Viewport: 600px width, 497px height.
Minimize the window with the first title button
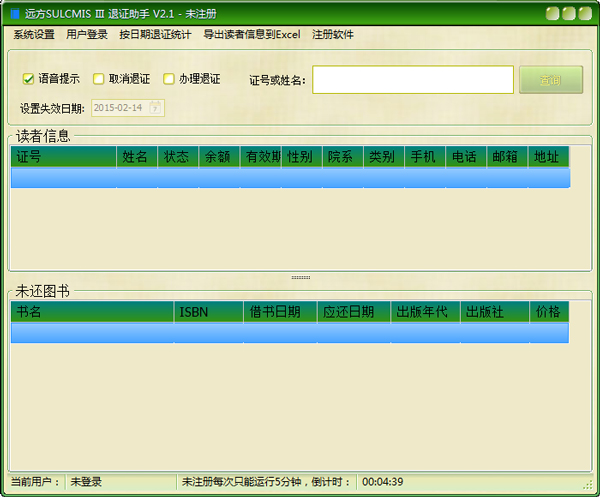[552, 13]
